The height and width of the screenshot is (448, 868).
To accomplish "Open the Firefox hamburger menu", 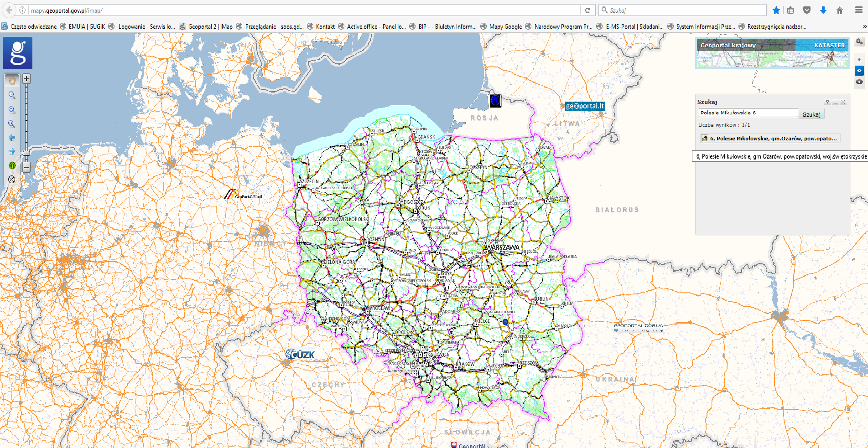I will [859, 10].
